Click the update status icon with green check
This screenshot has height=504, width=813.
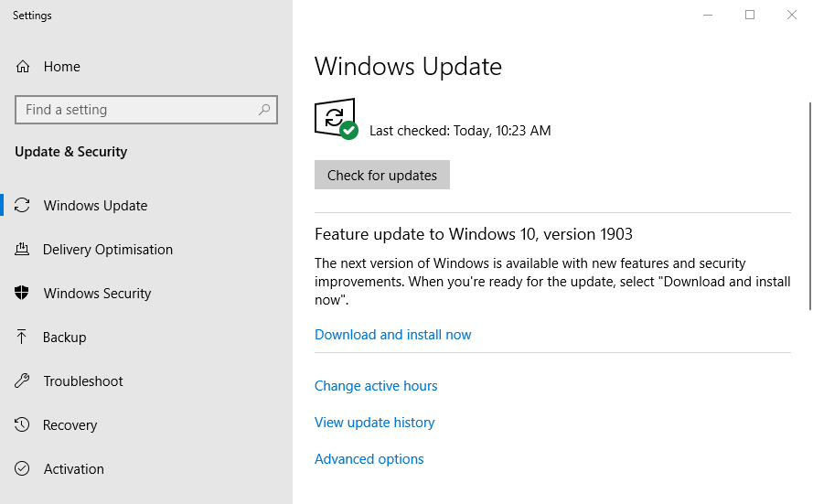tap(336, 119)
